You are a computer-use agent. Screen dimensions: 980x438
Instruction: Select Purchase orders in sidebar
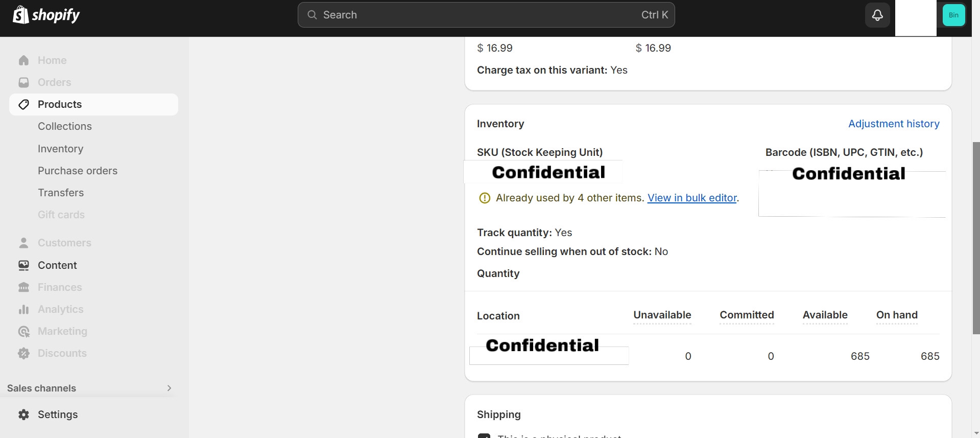78,171
